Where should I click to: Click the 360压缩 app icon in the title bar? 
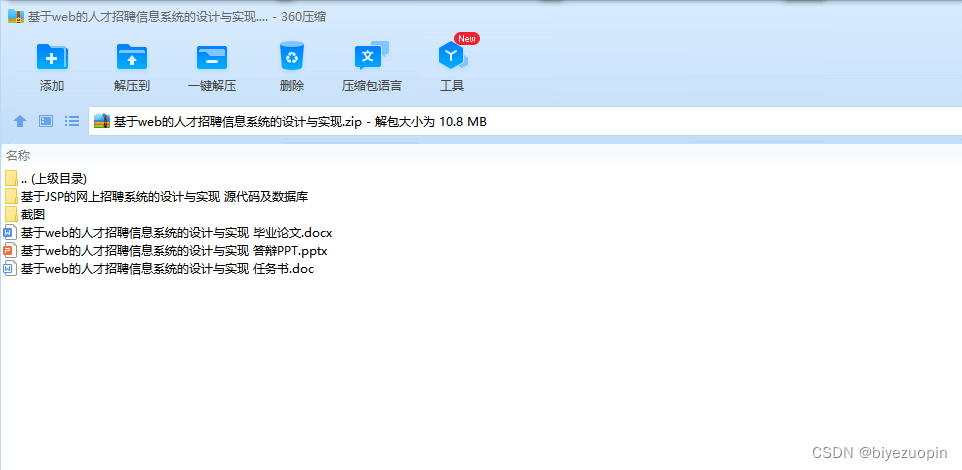(16, 17)
